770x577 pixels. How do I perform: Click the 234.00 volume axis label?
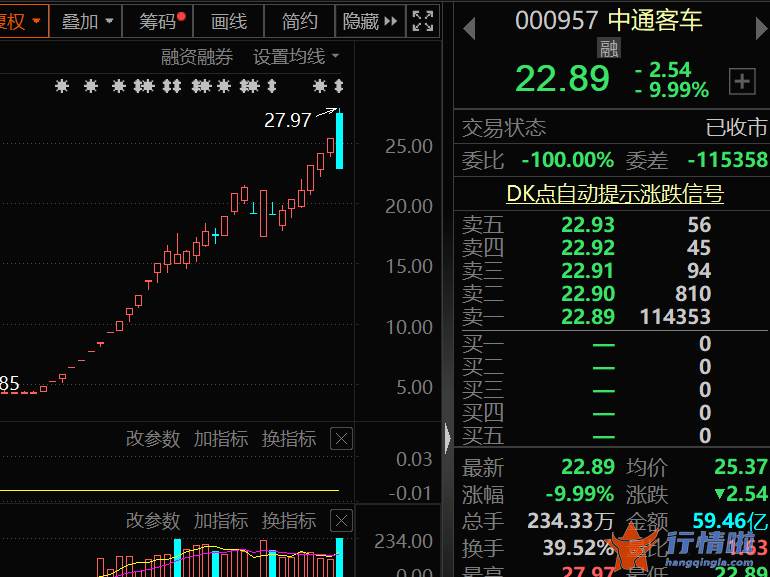[403, 541]
